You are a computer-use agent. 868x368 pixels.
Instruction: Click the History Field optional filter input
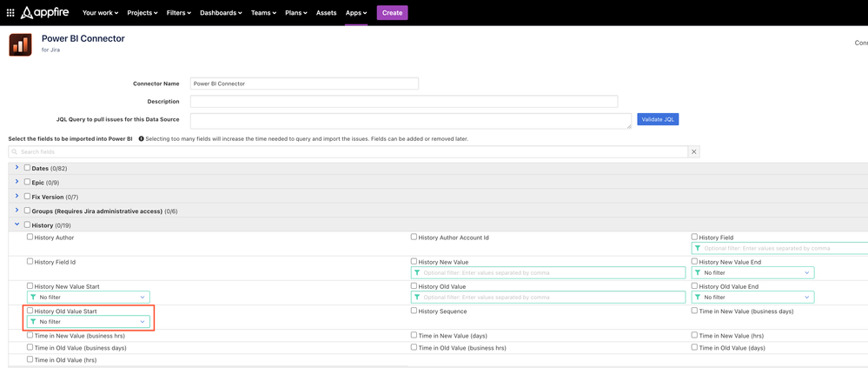click(780, 248)
